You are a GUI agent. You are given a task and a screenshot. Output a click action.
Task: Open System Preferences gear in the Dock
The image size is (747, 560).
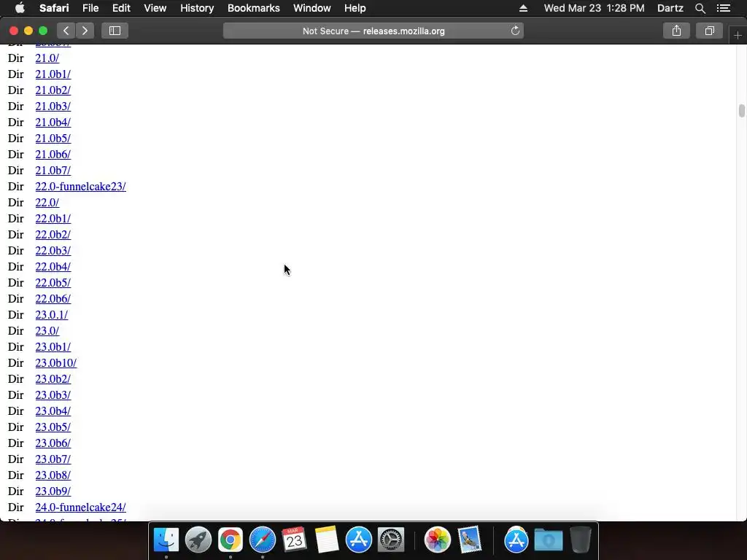click(x=391, y=540)
